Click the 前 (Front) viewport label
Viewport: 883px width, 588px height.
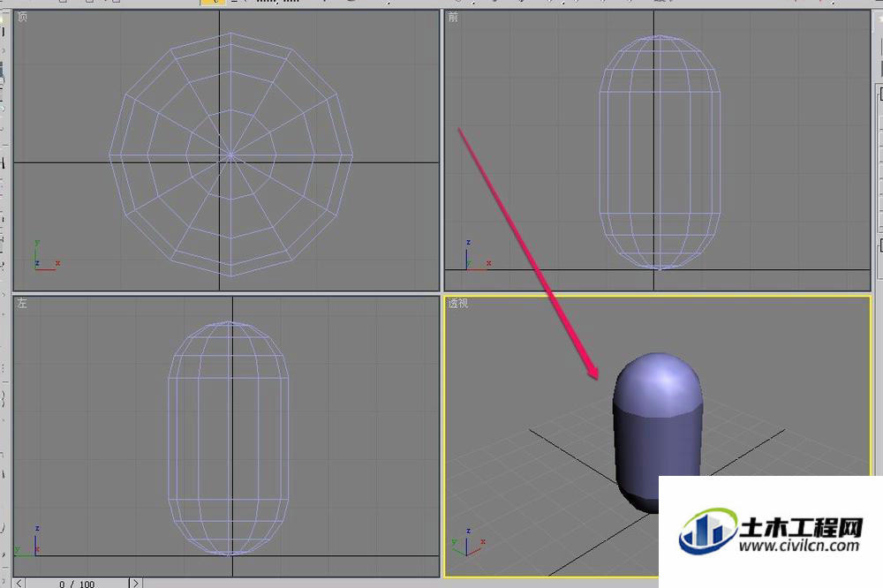coord(453,17)
